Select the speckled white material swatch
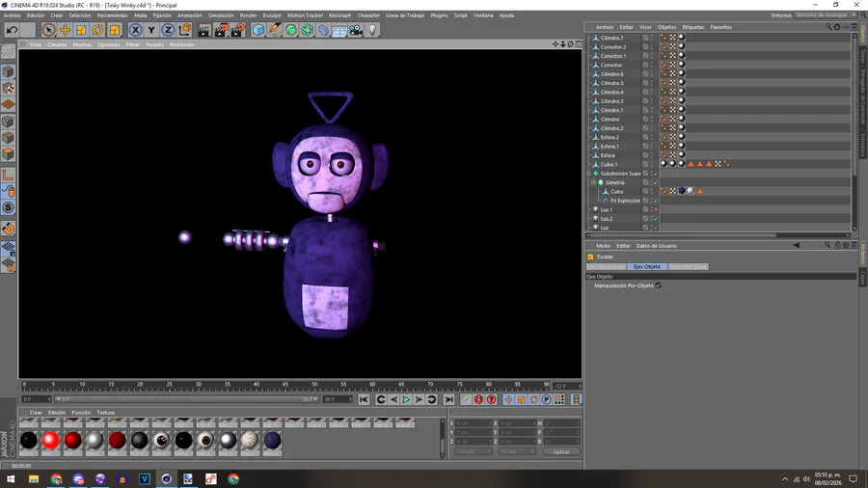Screen dimensions: 868x488 (250, 441)
